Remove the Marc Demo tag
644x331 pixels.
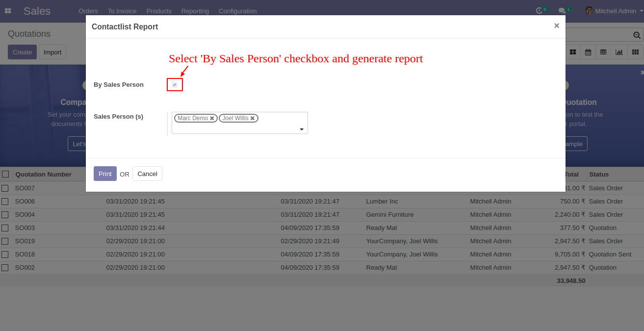pyautogui.click(x=212, y=118)
